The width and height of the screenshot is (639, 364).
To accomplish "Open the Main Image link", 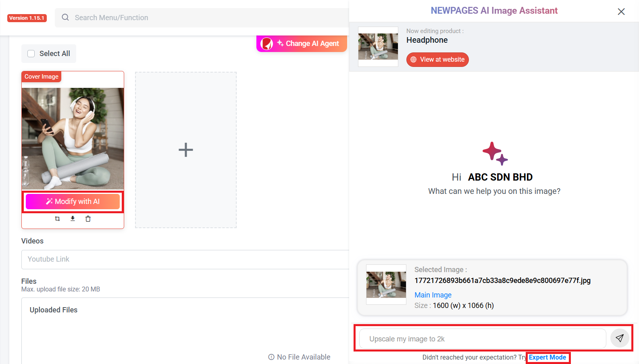I will tap(433, 295).
